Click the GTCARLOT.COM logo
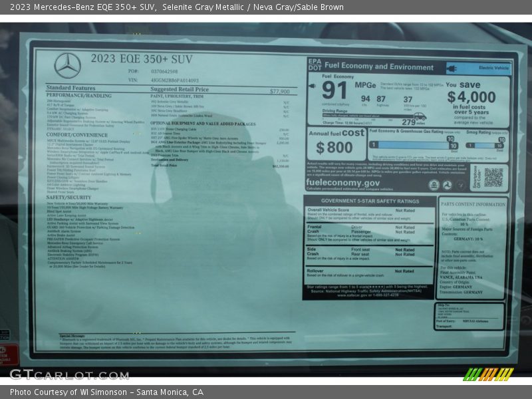This screenshot has width=532, height=399. pos(70,375)
